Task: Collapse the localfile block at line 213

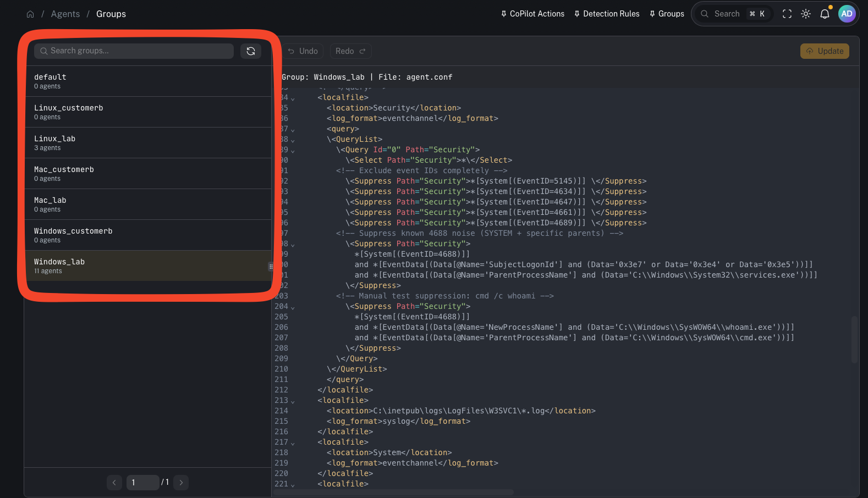Action: click(x=293, y=401)
